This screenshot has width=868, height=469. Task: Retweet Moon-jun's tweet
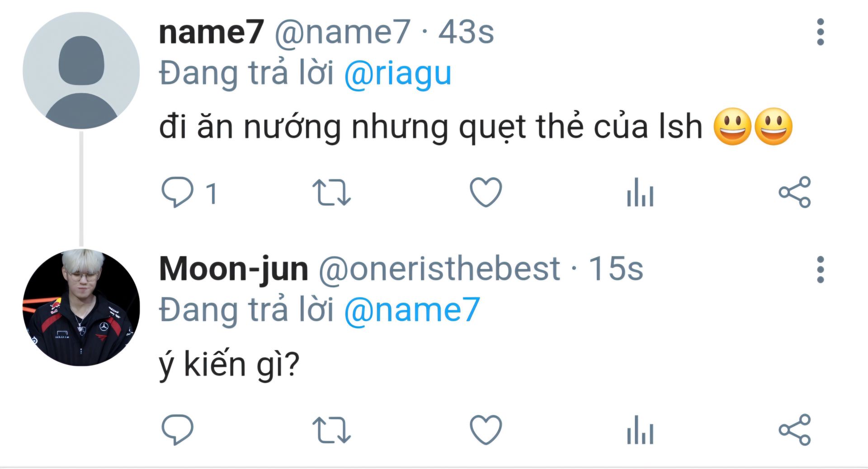tap(331, 430)
